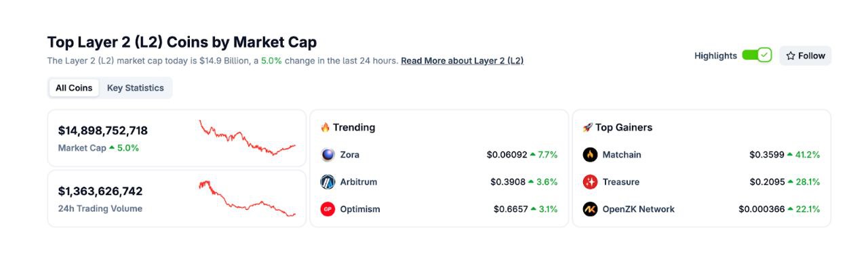Click the Matchain coin icon

(590, 155)
